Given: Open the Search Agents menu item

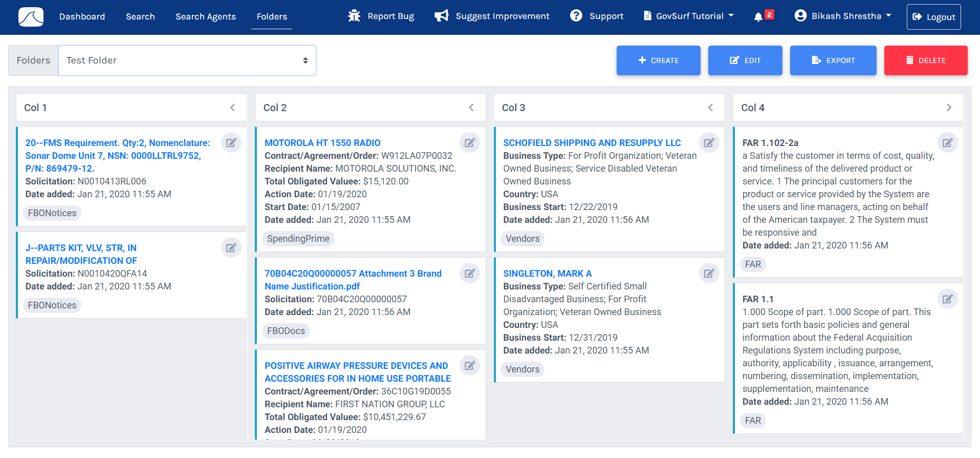Looking at the screenshot, I should (x=206, y=16).
